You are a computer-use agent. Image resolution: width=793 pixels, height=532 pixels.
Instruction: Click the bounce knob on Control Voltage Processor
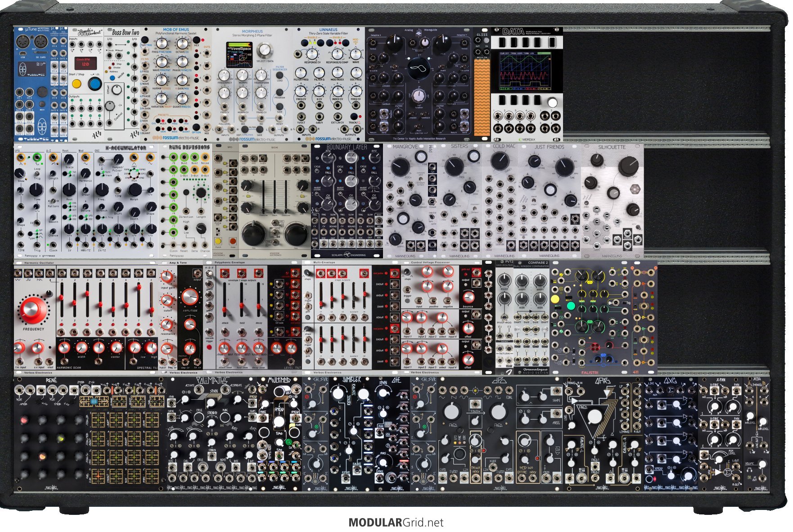(468, 298)
